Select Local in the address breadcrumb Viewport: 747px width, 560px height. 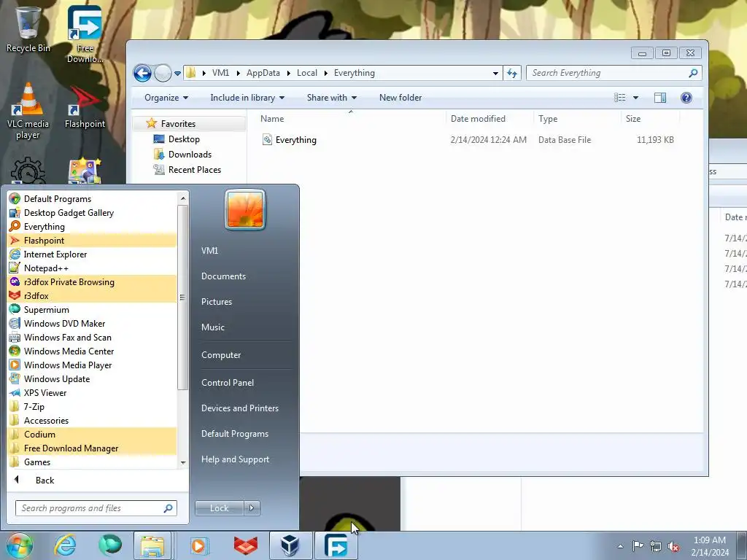pos(307,73)
